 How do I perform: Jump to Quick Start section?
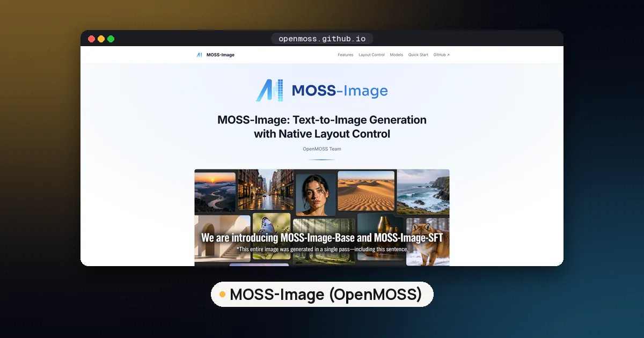(418, 55)
